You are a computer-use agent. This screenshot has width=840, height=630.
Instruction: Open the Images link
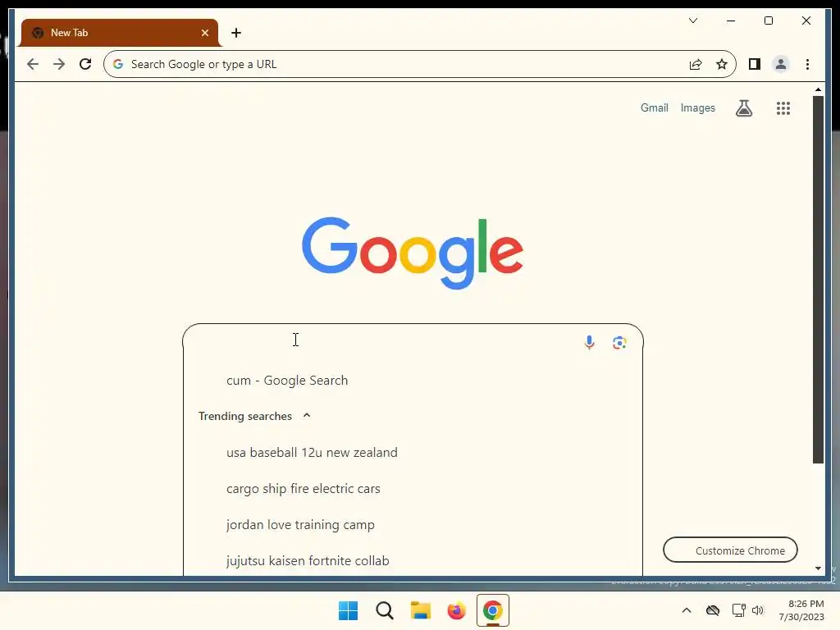pyautogui.click(x=697, y=108)
